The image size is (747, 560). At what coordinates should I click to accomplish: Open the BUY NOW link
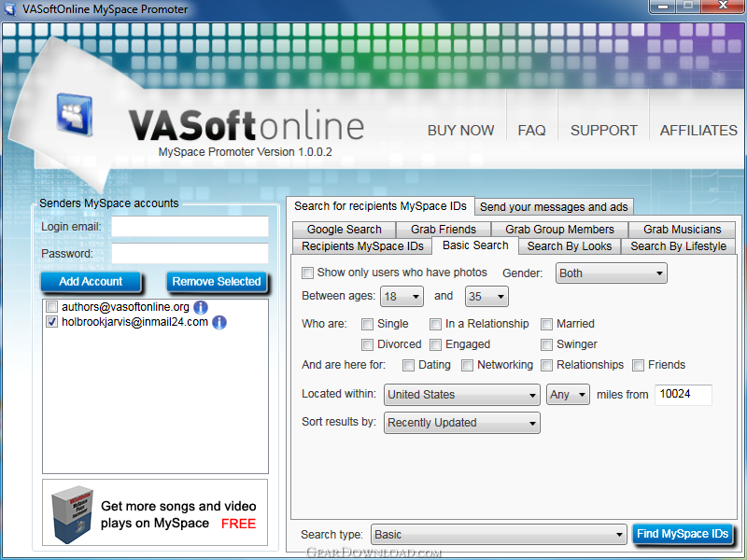coord(460,131)
